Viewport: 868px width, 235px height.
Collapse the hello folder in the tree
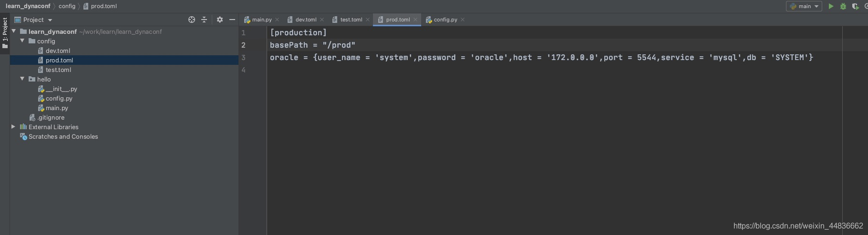(x=22, y=79)
